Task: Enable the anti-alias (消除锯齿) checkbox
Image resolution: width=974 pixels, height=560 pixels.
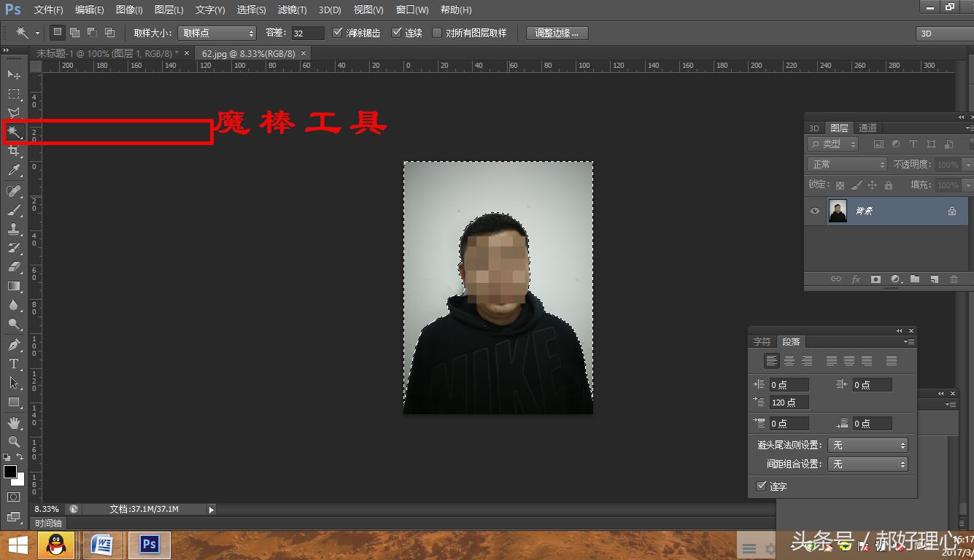Action: [x=338, y=32]
